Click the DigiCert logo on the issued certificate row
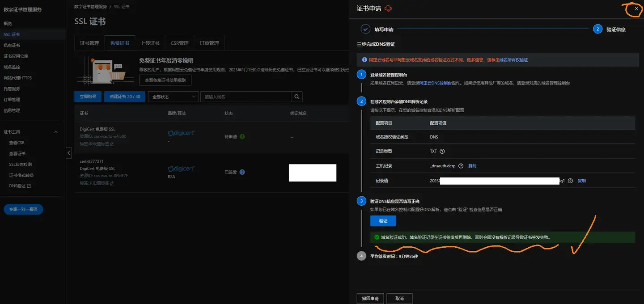 point(181,169)
